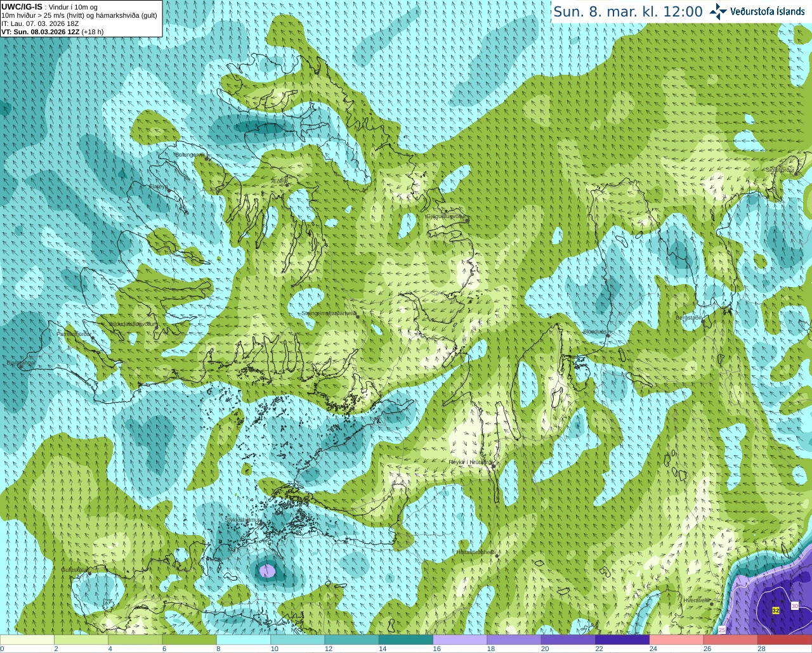Click the Patreksfjörður station label
The height and width of the screenshot is (653, 812).
(74, 333)
